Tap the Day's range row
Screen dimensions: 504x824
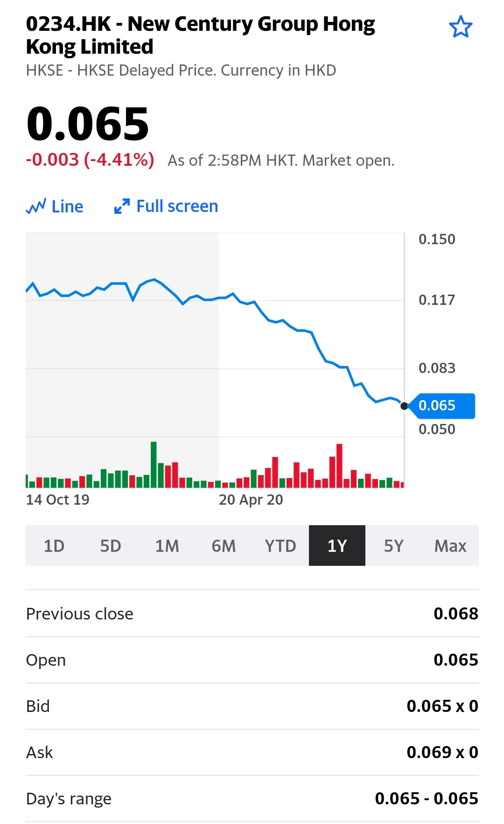click(x=252, y=799)
